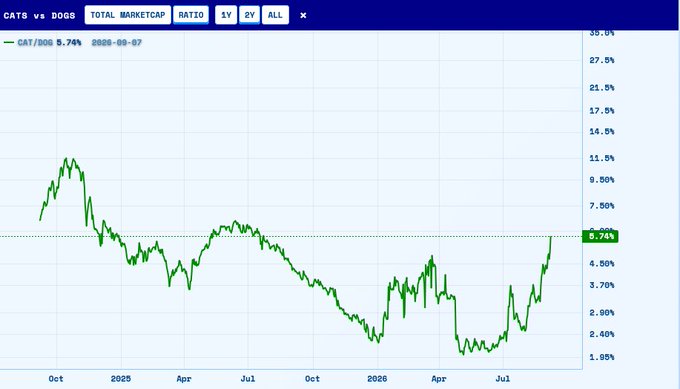Click the 2025 x-axis label
The height and width of the screenshot is (389, 680).
point(121,379)
